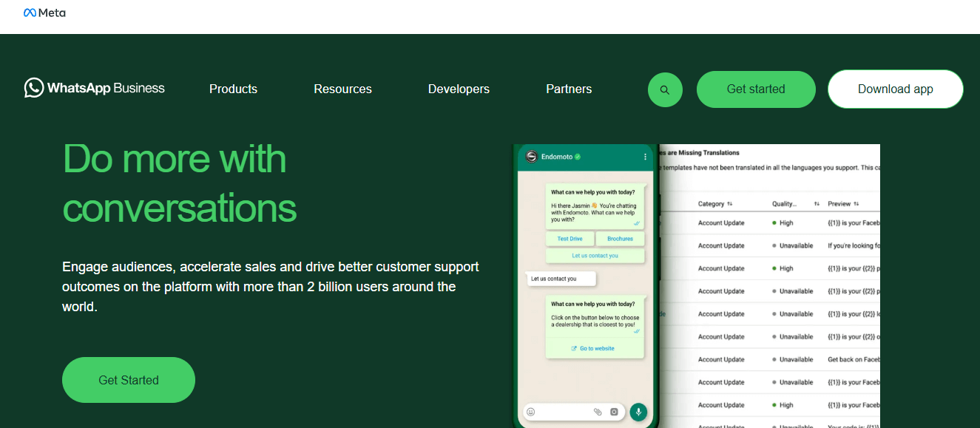The image size is (980, 428).
Task: Click the green verified badge beside Endomoto
Action: (x=578, y=157)
